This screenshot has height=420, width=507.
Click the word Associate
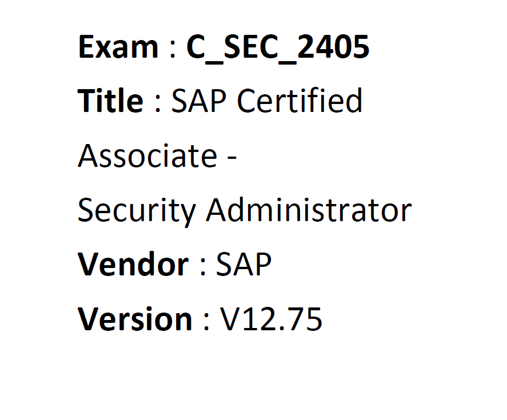pyautogui.click(x=147, y=155)
